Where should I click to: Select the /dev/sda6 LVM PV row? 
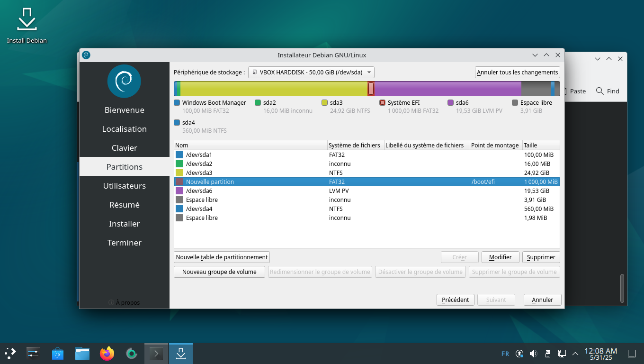[367, 191]
